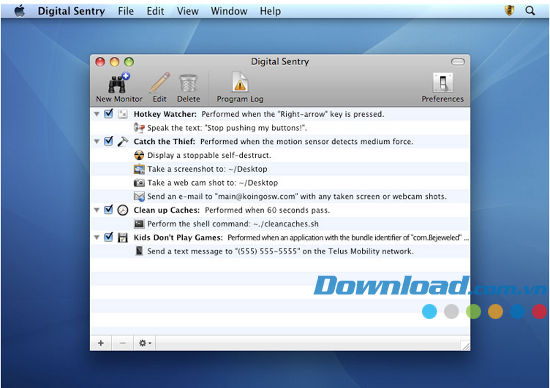Uncheck the Clean up Caches checkbox
Viewport: 550px width, 388px height.
coord(108,210)
